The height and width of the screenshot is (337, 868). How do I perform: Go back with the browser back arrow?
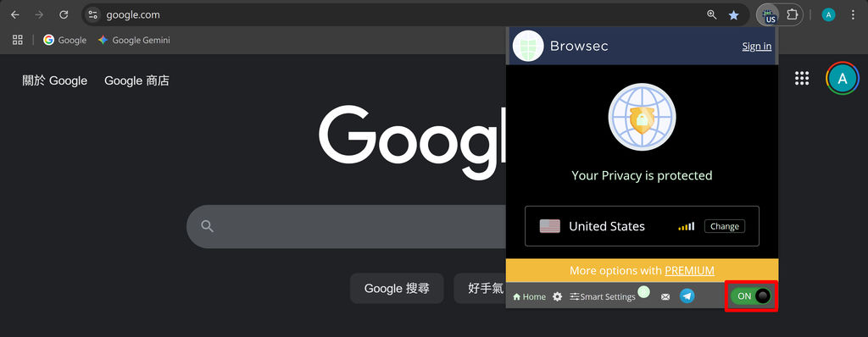click(x=15, y=15)
